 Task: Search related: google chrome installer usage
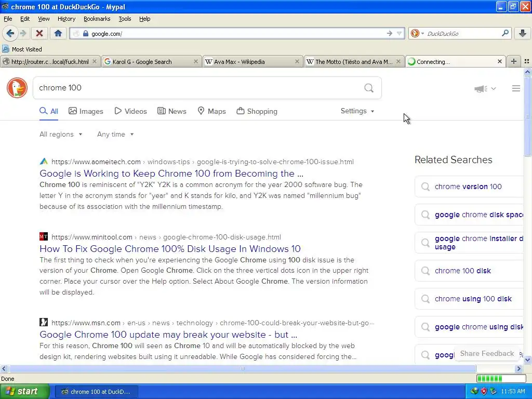point(469,243)
